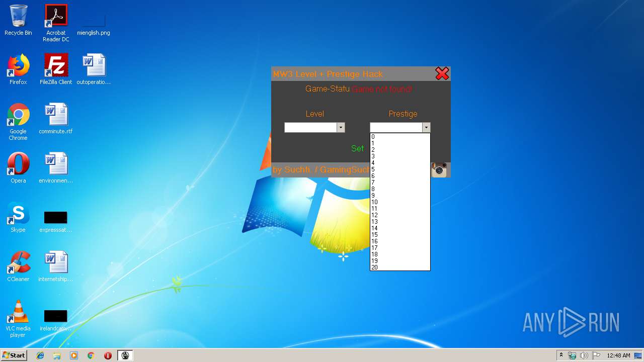Select prestige 18 list entry
Screen dimensions: 644x362
pos(400,254)
